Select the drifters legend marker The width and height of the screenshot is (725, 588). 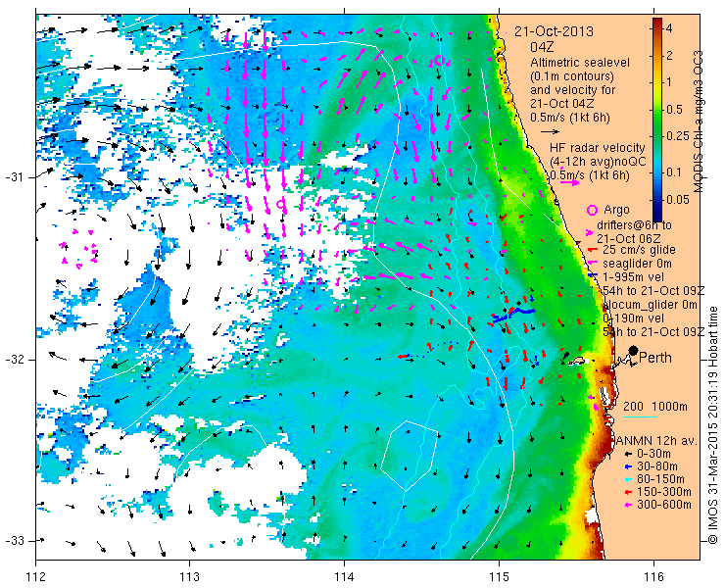589,232
